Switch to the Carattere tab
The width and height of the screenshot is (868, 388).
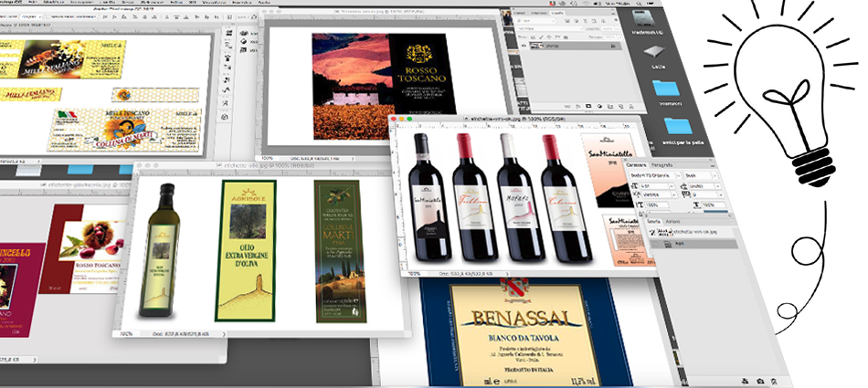pos(636,165)
